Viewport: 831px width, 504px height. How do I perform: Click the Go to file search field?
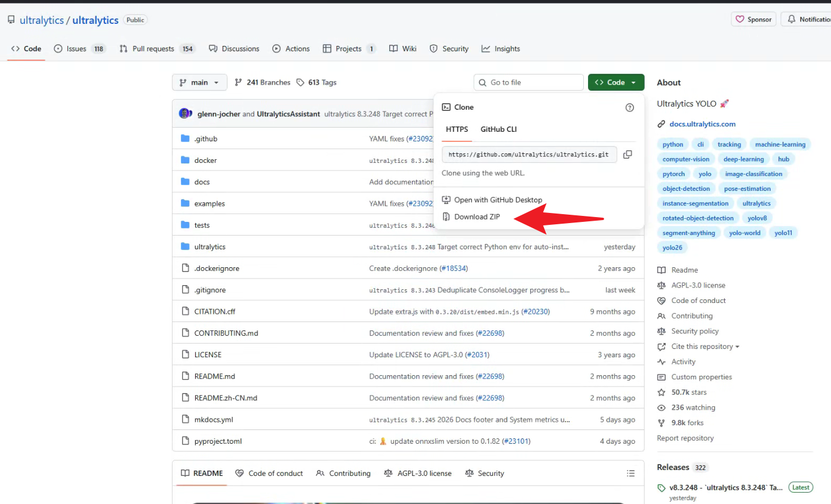point(528,82)
